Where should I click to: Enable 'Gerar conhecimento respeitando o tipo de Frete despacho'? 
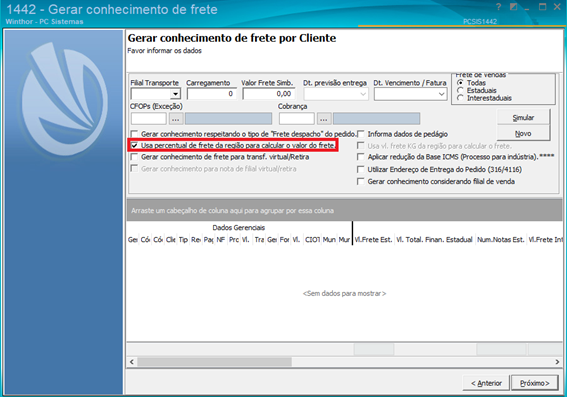point(135,134)
